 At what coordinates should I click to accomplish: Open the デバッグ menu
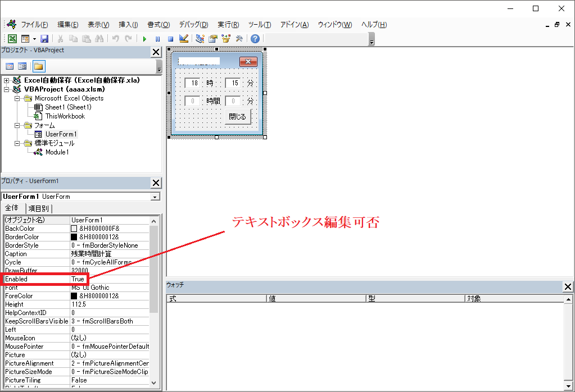(x=193, y=24)
